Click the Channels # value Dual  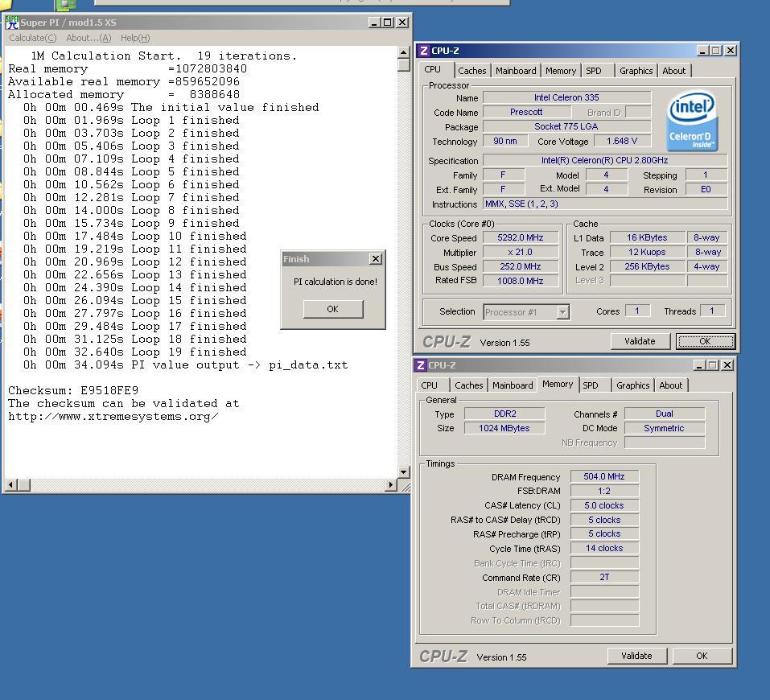coord(665,414)
